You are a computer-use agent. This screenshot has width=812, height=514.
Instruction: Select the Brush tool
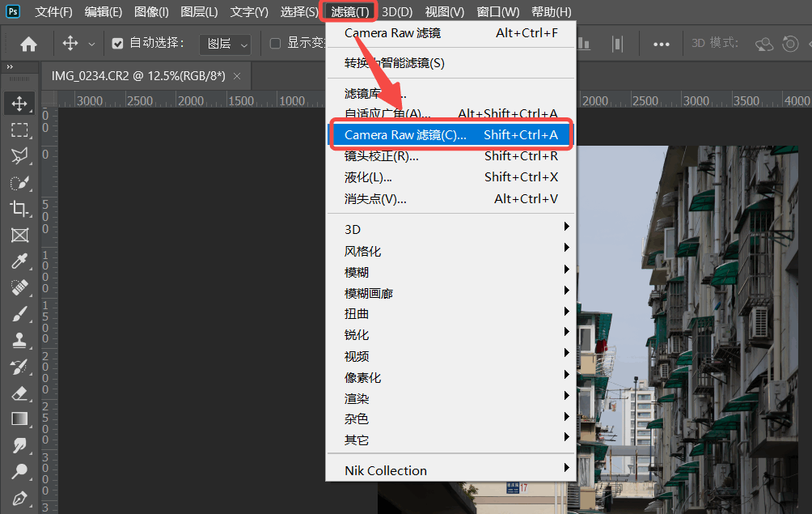[x=19, y=314]
